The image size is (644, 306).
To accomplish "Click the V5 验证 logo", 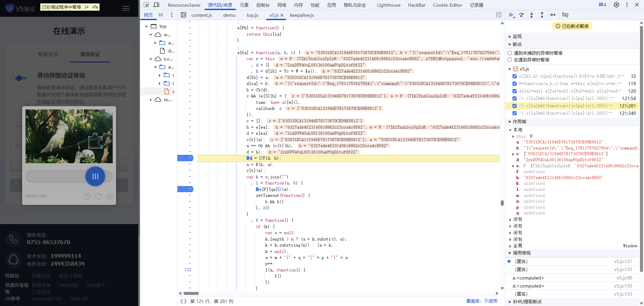I will [x=20, y=8].
